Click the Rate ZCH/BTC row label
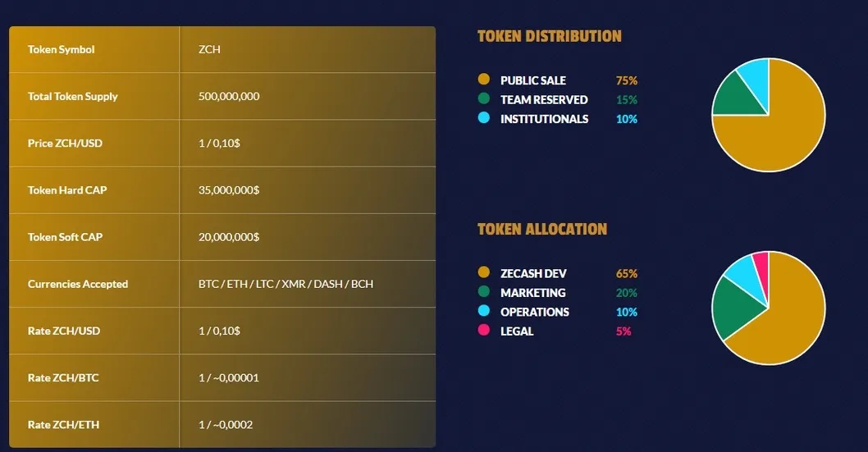 (x=63, y=378)
